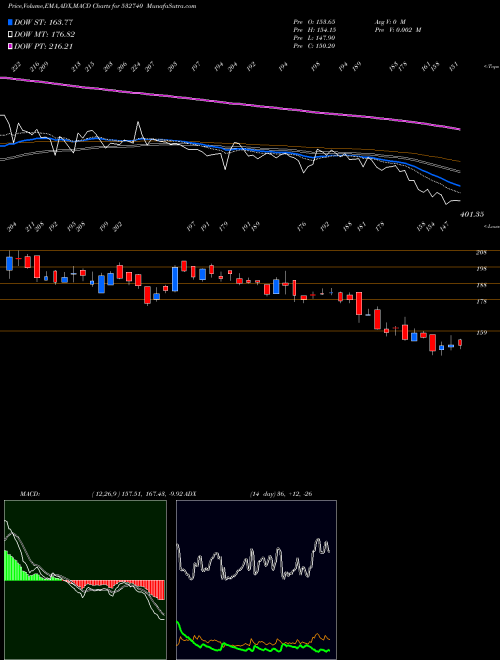Open the dark blue ADX indicator panel

pos(256,580)
